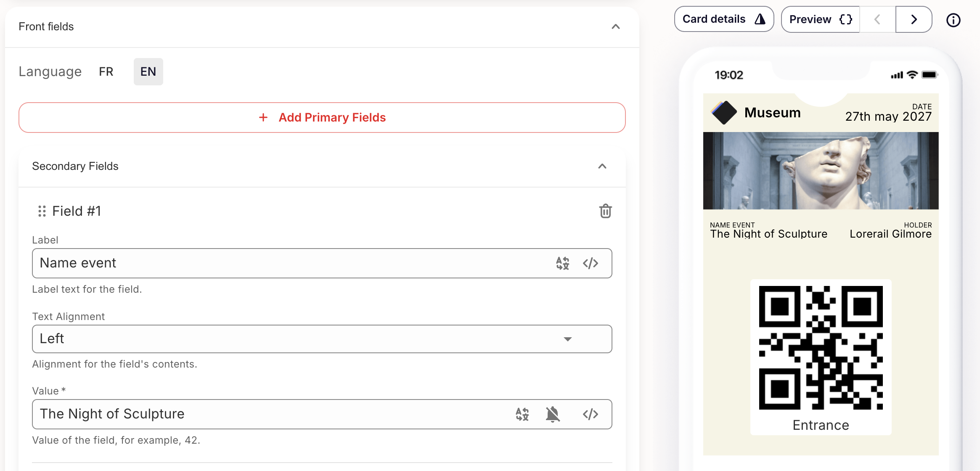Switch language to FR
This screenshot has height=471, width=980.
106,72
